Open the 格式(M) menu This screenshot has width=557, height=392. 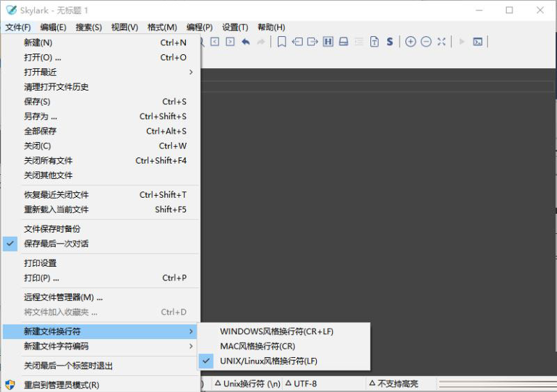[162, 27]
